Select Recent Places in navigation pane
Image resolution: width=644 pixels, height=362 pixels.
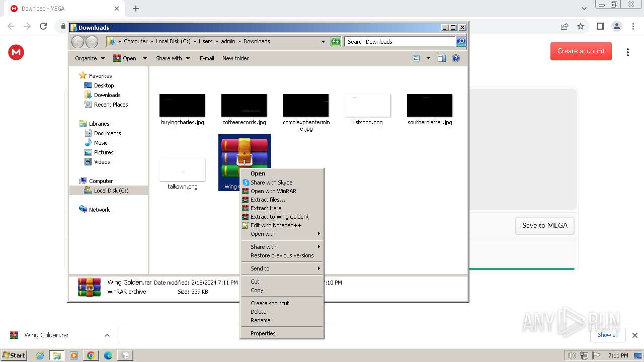point(111,105)
